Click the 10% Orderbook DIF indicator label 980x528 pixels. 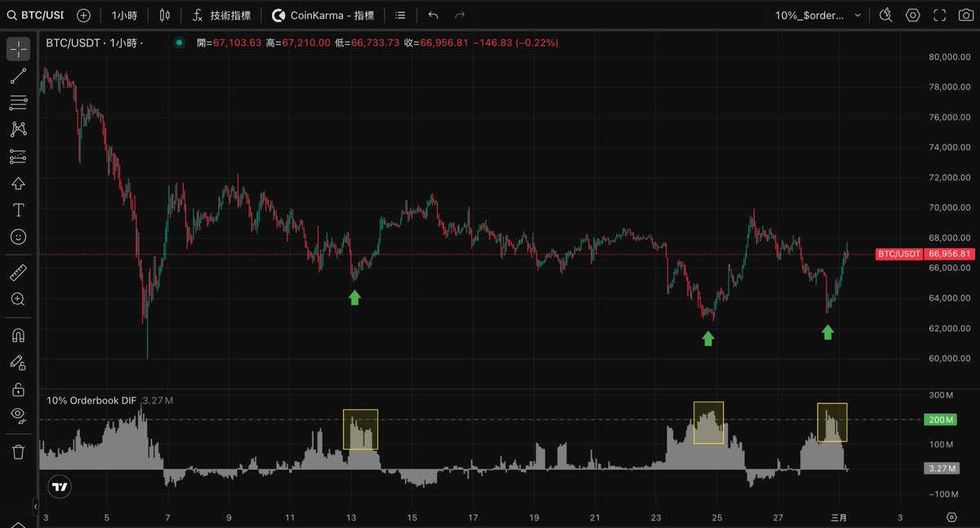(x=92, y=400)
